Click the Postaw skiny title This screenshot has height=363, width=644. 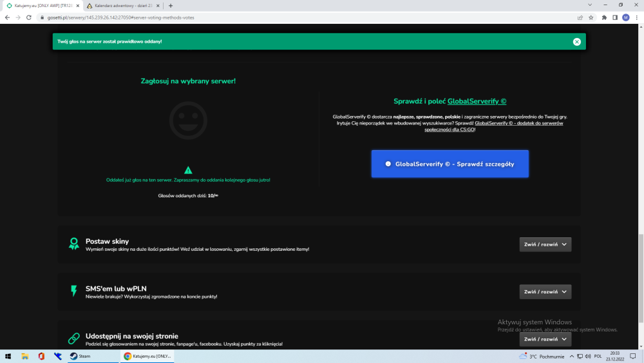[x=107, y=241]
